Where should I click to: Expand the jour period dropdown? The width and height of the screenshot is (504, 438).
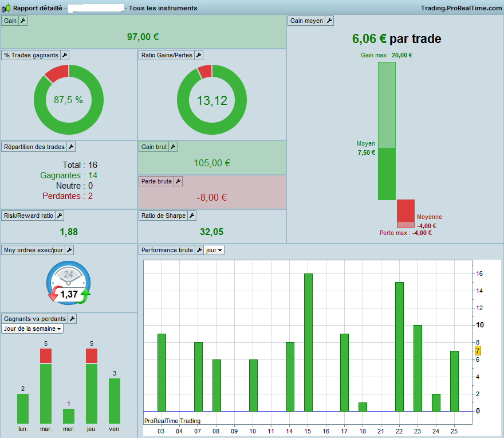214,250
